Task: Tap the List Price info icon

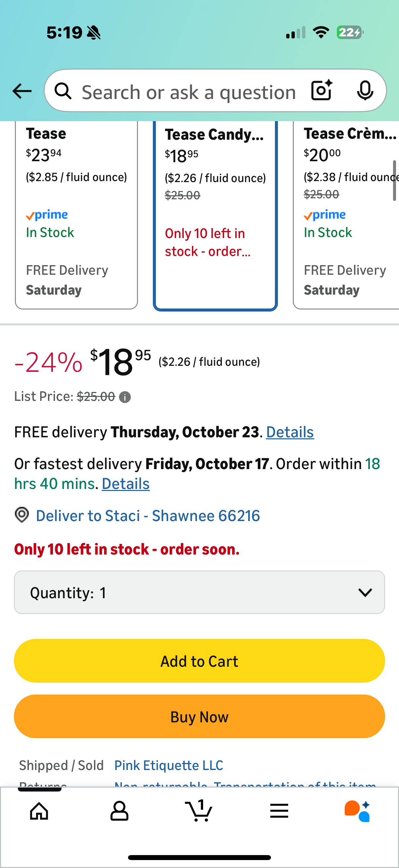Action: [x=125, y=397]
